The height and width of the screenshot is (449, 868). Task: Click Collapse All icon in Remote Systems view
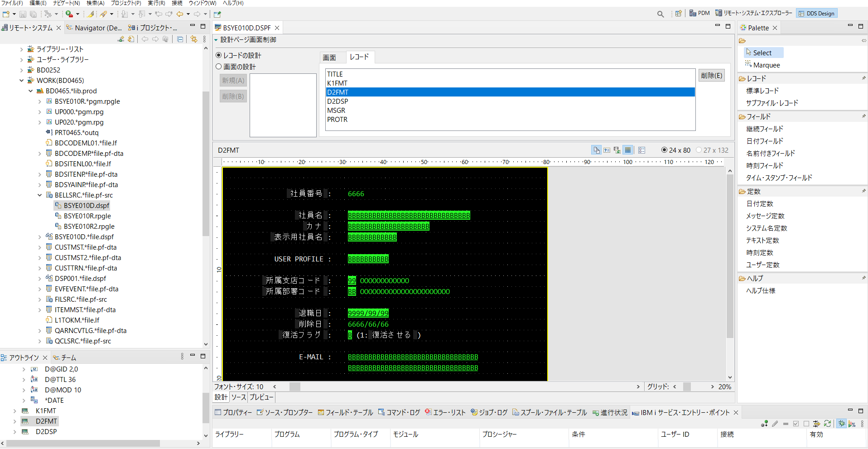click(x=180, y=39)
